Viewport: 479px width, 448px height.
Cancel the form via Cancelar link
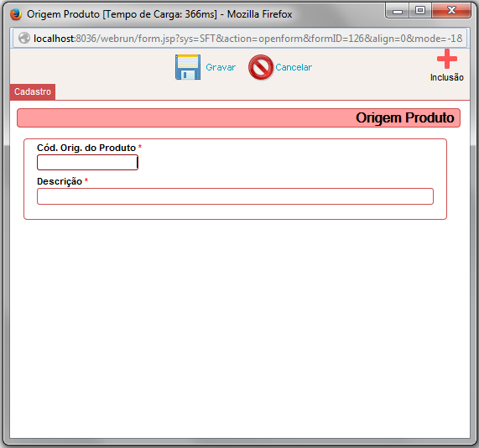294,67
